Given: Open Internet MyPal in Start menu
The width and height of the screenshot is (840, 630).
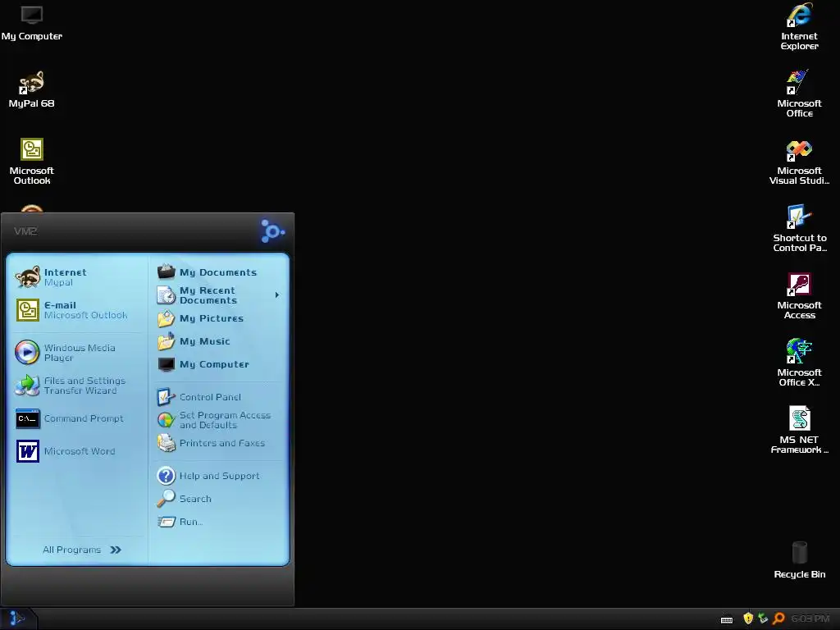Looking at the screenshot, I should point(76,277).
